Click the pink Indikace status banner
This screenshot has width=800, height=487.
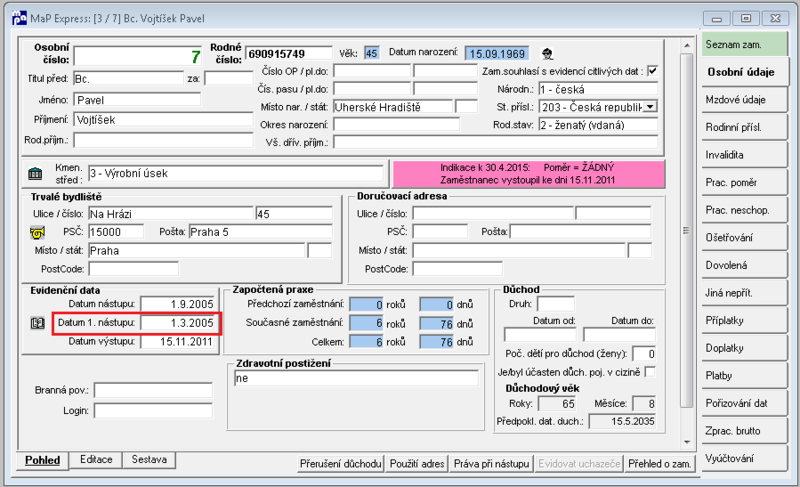(x=529, y=174)
